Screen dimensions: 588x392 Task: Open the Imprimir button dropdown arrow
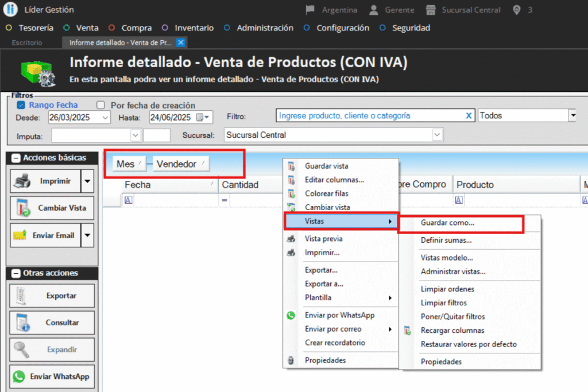coord(87,181)
